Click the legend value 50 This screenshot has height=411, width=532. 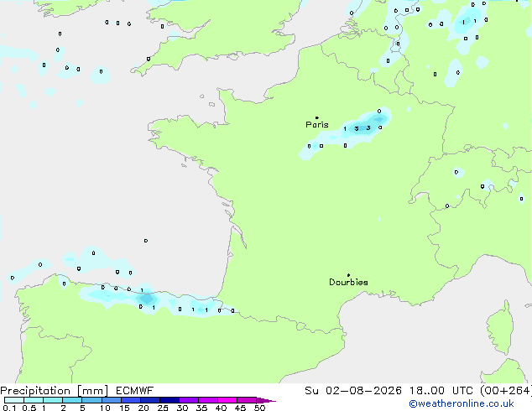tap(259, 408)
